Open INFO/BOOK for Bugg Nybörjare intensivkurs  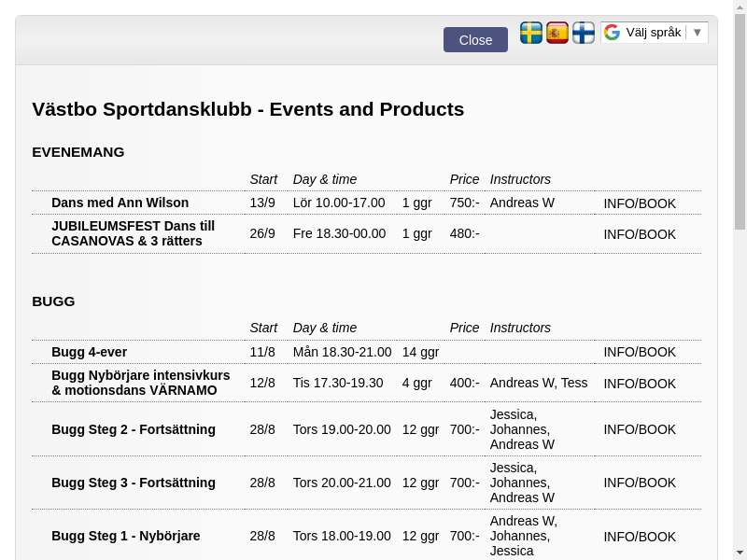click(x=640, y=384)
